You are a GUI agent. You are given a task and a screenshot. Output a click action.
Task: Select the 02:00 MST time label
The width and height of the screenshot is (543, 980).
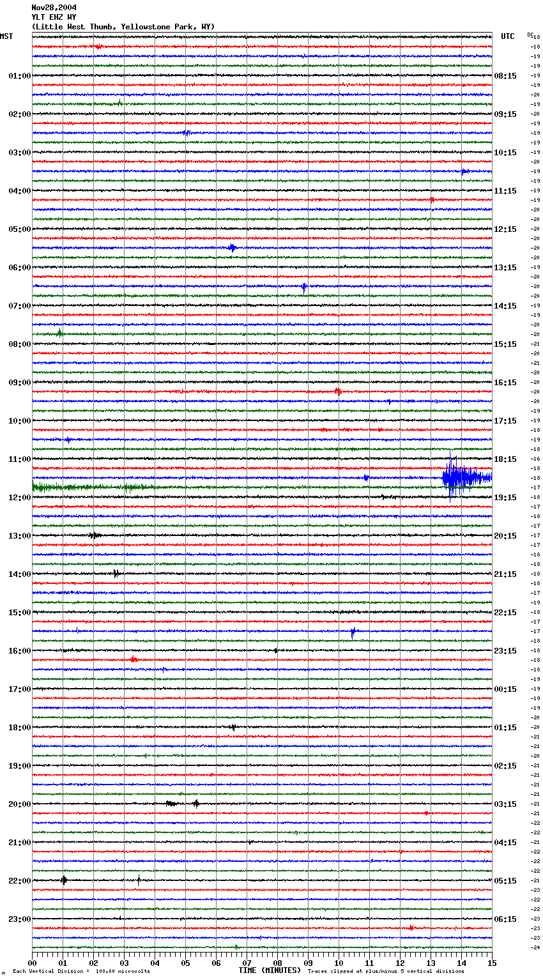(x=19, y=114)
